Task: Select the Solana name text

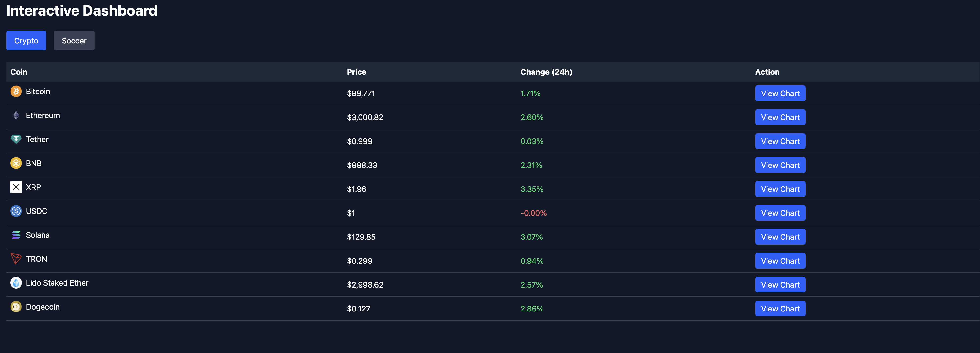Action: tap(38, 236)
